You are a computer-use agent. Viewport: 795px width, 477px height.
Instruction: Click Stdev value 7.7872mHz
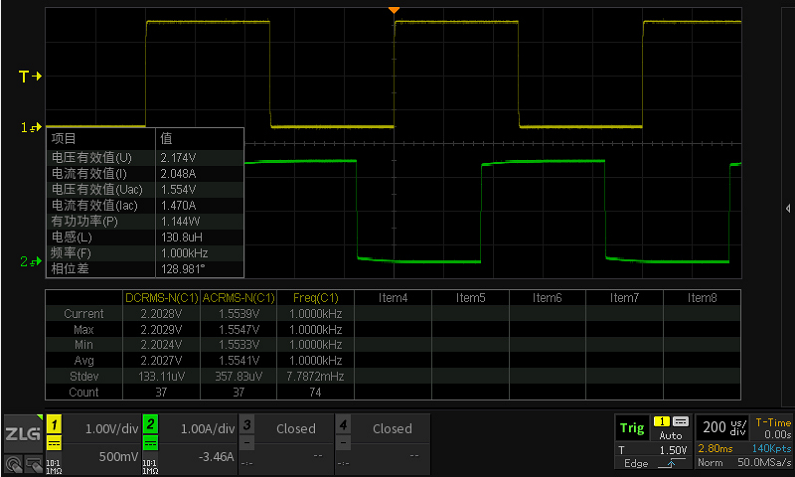[x=315, y=377]
